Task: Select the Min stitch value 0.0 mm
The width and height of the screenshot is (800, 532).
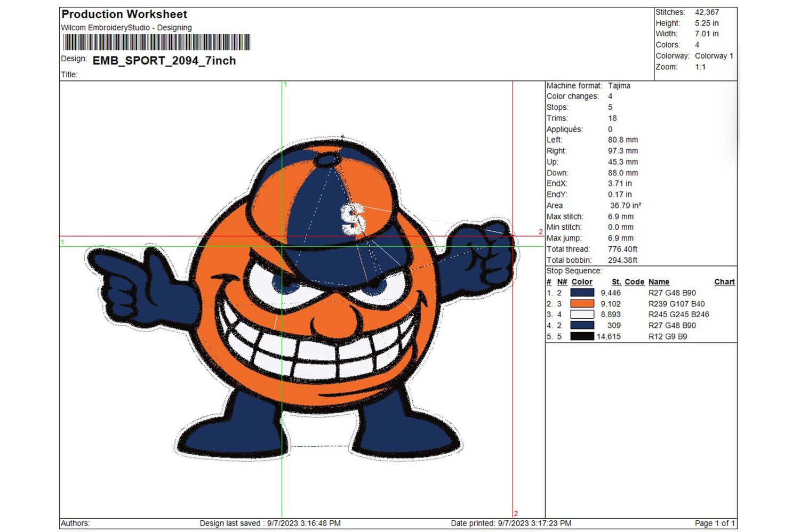Action: coord(621,227)
